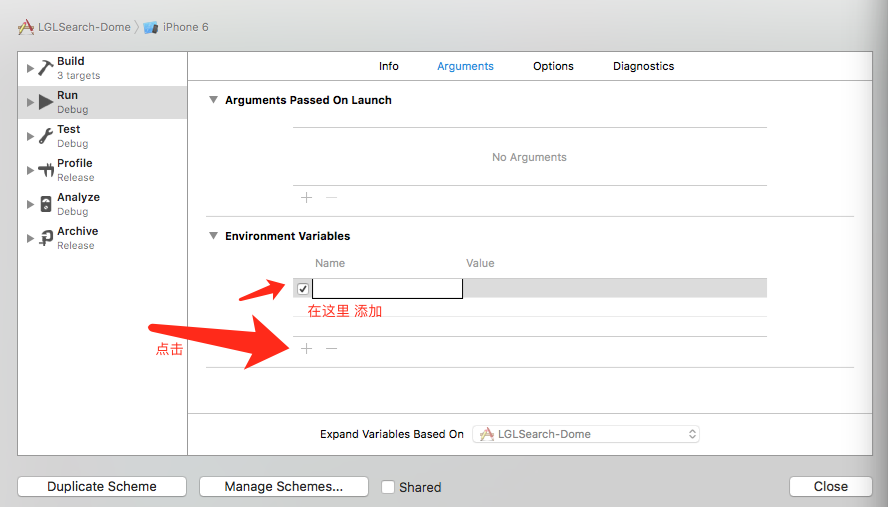The width and height of the screenshot is (888, 507).
Task: Collapse the Arguments Passed On Launch section
Action: [213, 100]
